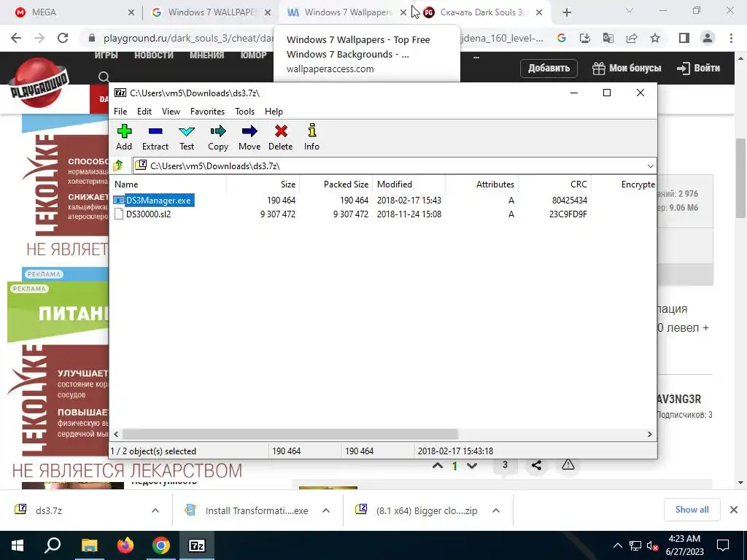Close the Скачать Dark Souls 3 tab
747x560 pixels.
pyautogui.click(x=539, y=12)
